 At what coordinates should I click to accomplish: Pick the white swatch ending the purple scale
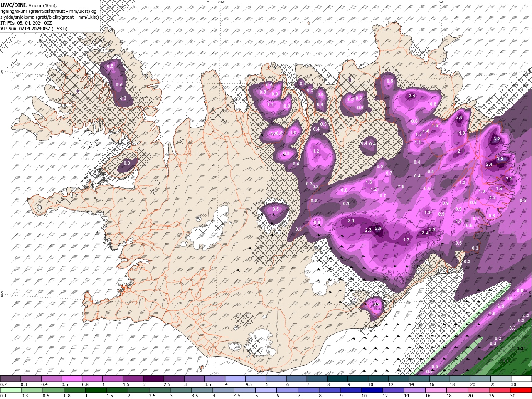521,379
